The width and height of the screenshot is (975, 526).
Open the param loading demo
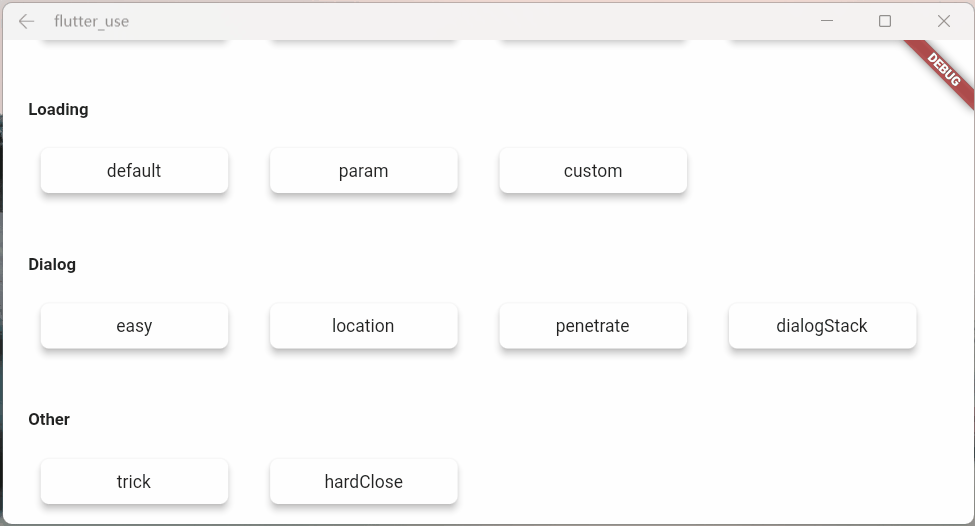coord(364,170)
